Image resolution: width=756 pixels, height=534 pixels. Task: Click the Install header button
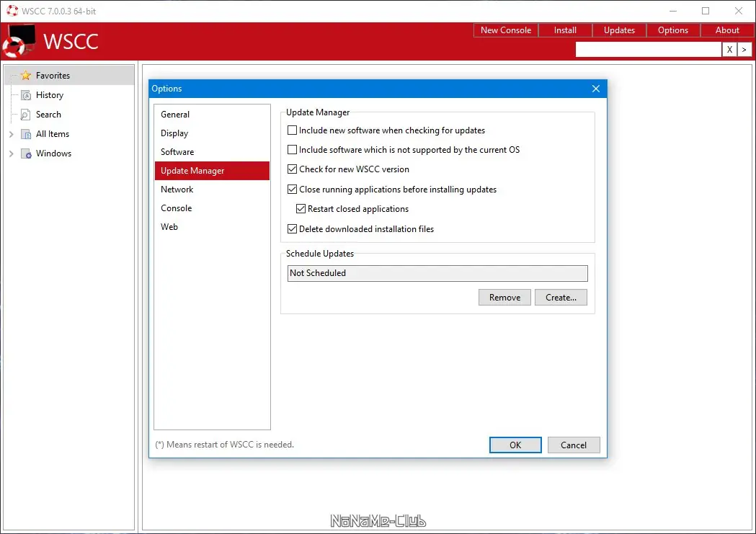[565, 30]
